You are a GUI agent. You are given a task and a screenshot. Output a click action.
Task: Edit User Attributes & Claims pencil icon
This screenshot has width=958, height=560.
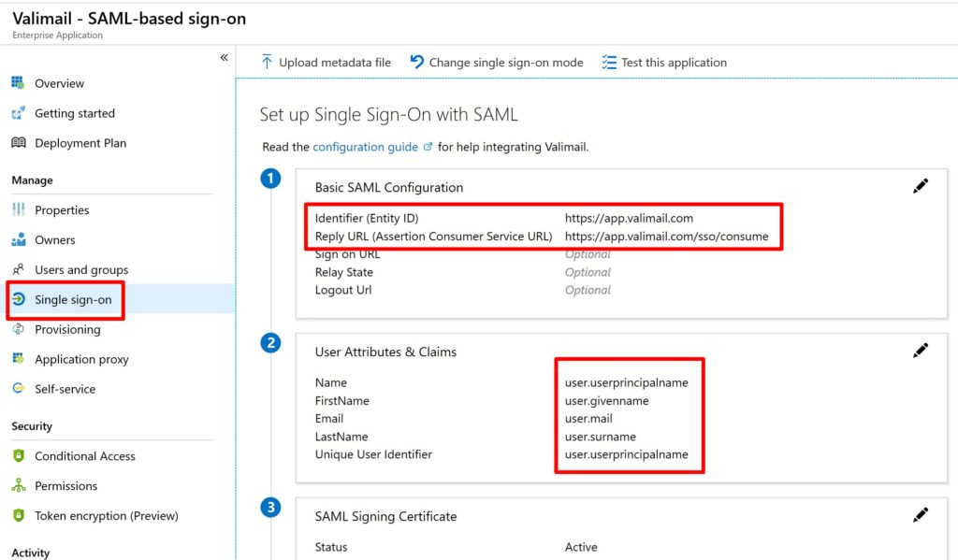point(921,351)
